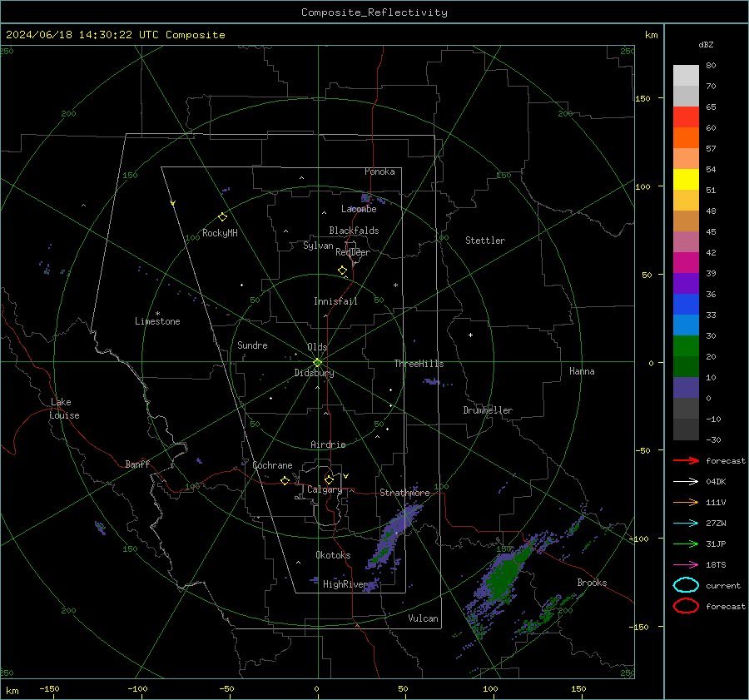Click the Cochrane town label

(x=272, y=465)
